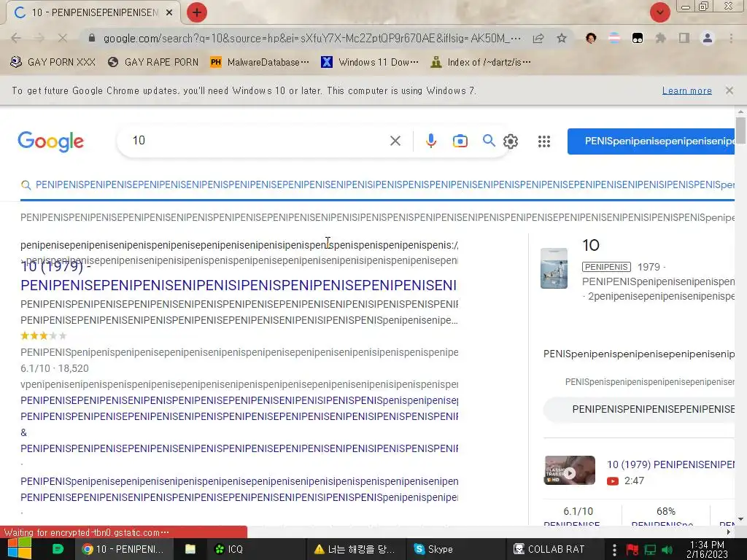Screen dimensions: 747x560
Task: Click the rounded pill button in the knowledge panel
Action: pos(639,410)
